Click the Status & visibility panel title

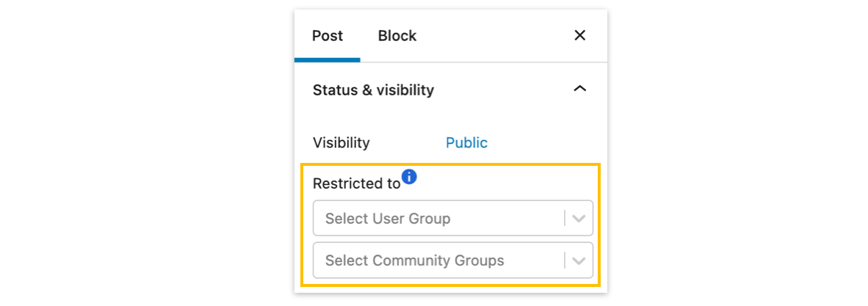[373, 90]
